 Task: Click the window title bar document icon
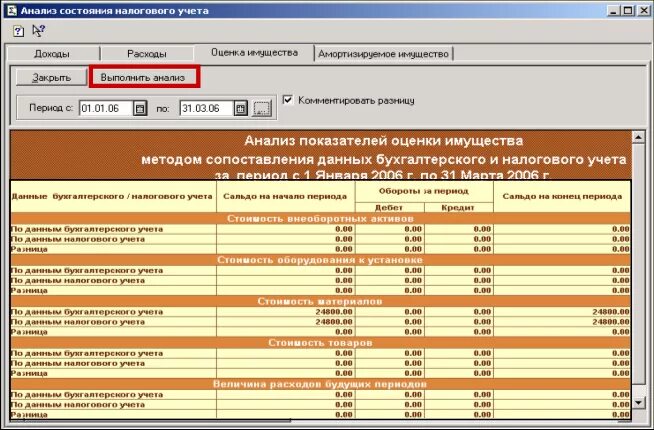11,10
